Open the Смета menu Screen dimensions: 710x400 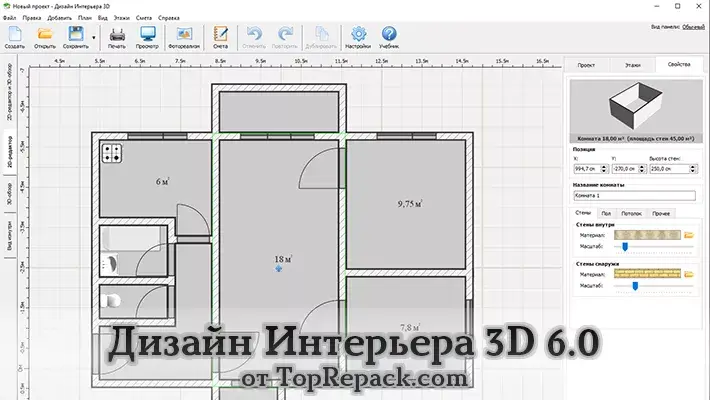pyautogui.click(x=144, y=18)
